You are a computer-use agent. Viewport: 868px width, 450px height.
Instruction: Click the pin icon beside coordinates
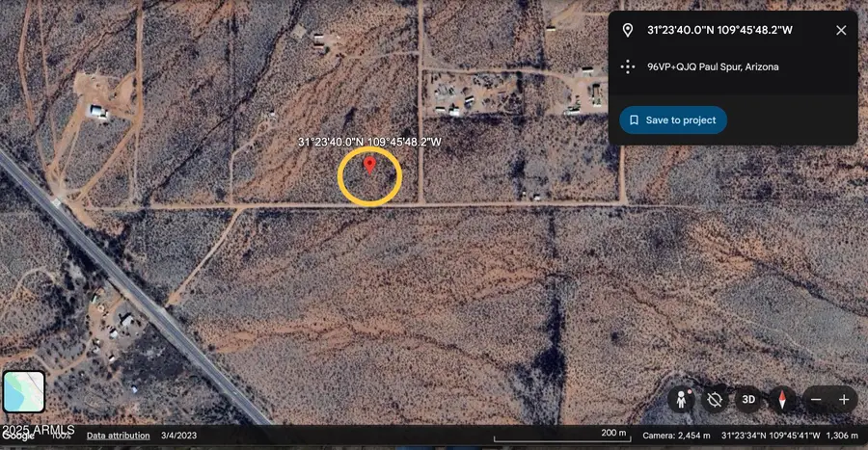click(x=628, y=31)
